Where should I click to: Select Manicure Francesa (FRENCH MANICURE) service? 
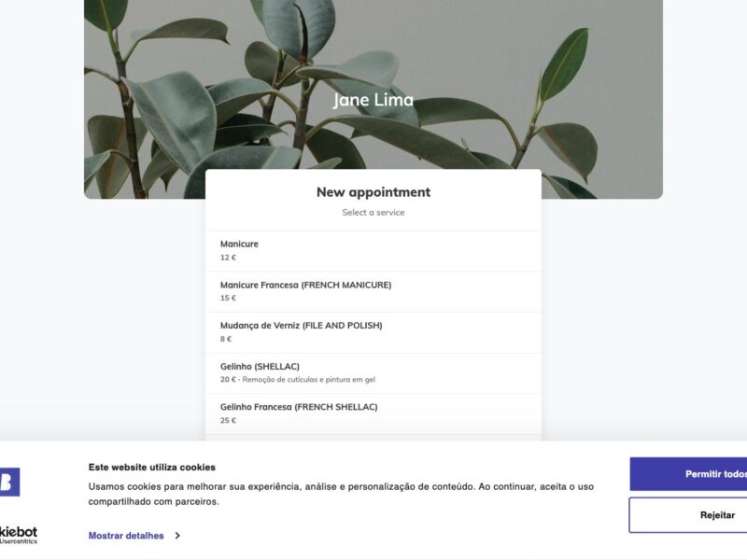[373, 292]
